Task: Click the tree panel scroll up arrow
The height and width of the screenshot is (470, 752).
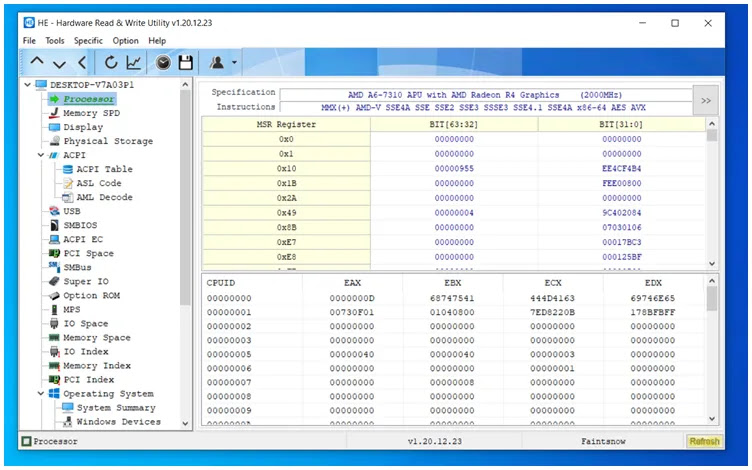Action: (x=185, y=85)
